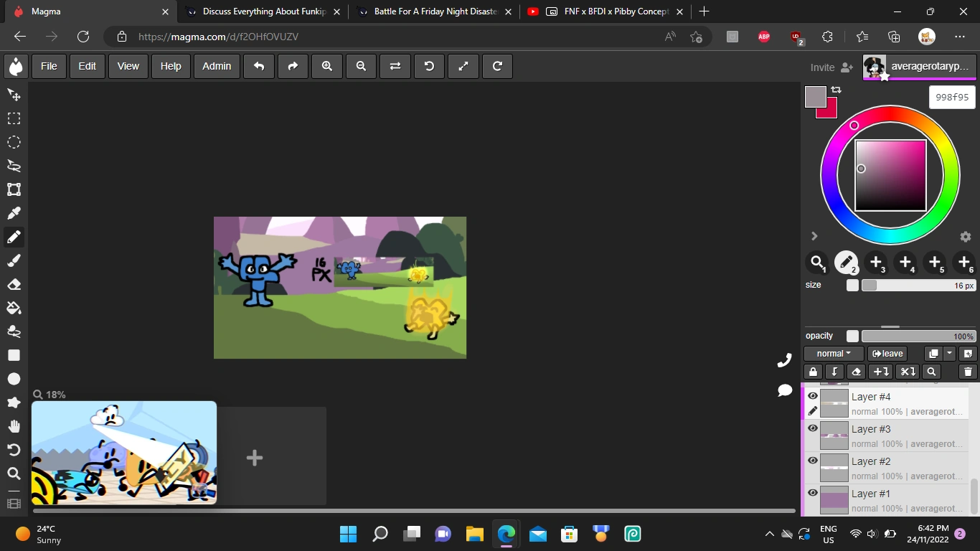Select the Eraser tool in left toolbar
This screenshot has height=551, width=980.
(14, 284)
